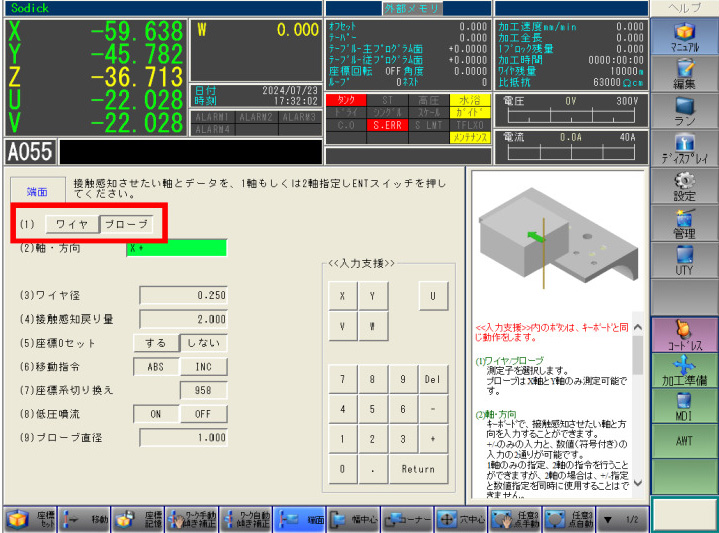Viewport: 719px width, 533px height.
Task: Click the help panel scrollbar thumb
Action: click(637, 355)
